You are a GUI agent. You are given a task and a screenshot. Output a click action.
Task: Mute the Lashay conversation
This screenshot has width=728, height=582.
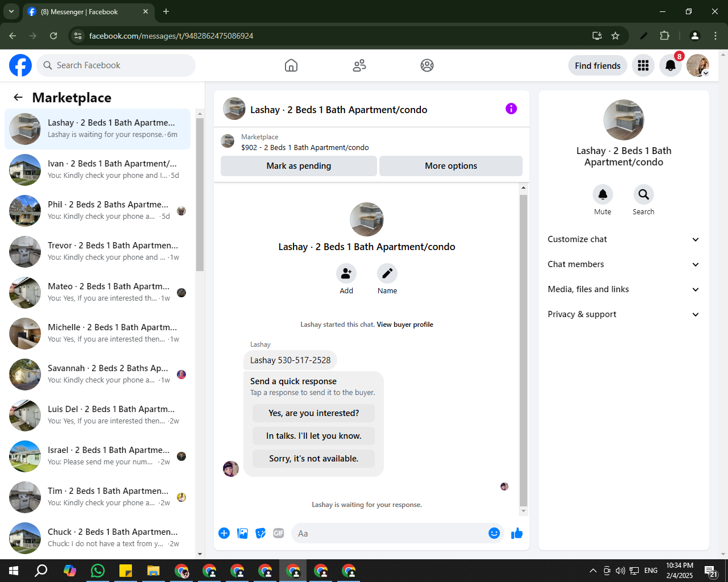tap(603, 194)
